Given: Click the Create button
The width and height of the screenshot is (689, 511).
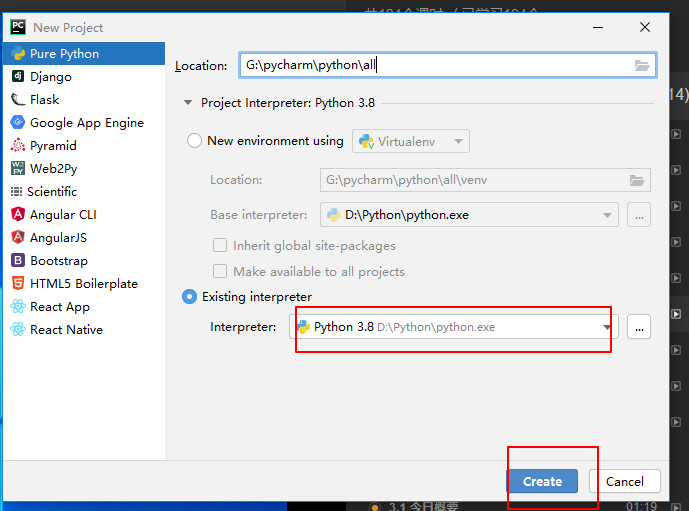Looking at the screenshot, I should tap(542, 481).
